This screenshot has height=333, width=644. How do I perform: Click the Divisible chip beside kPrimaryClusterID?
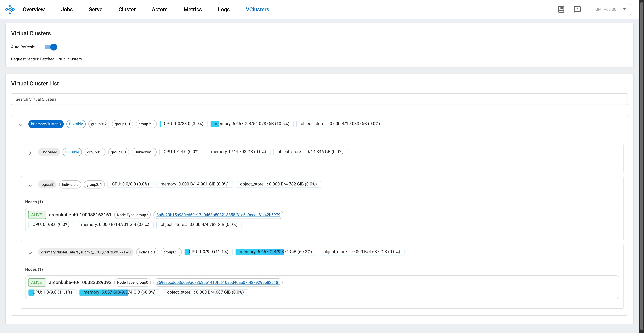[x=76, y=124]
